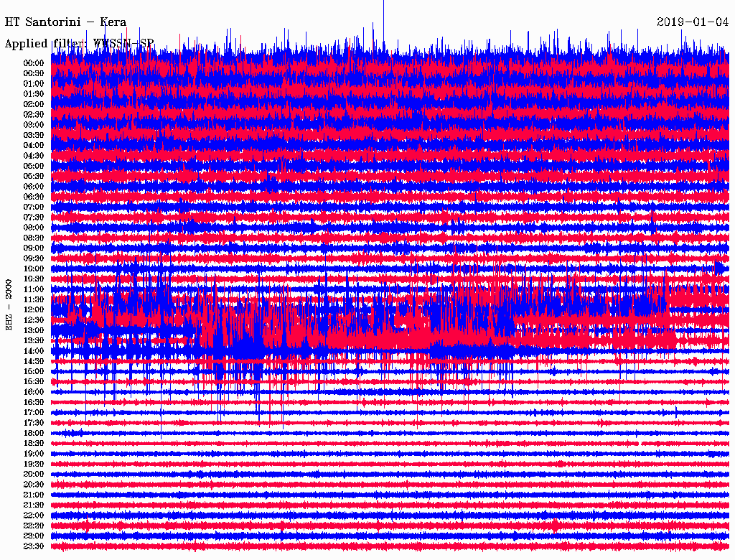
Task: Click the 20:00 time row label
Action: point(34,475)
